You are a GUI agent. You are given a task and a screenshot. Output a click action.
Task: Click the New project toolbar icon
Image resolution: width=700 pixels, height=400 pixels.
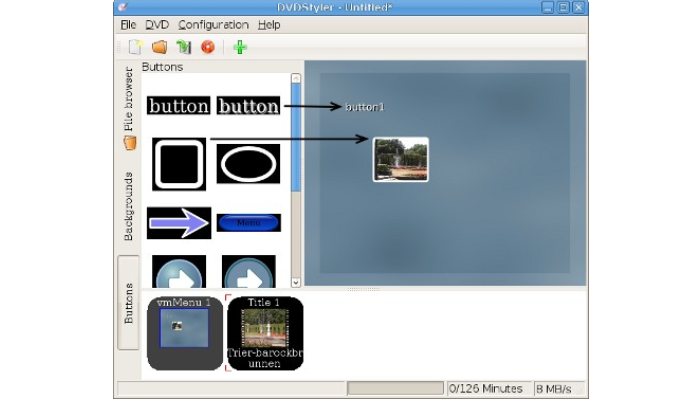click(136, 47)
